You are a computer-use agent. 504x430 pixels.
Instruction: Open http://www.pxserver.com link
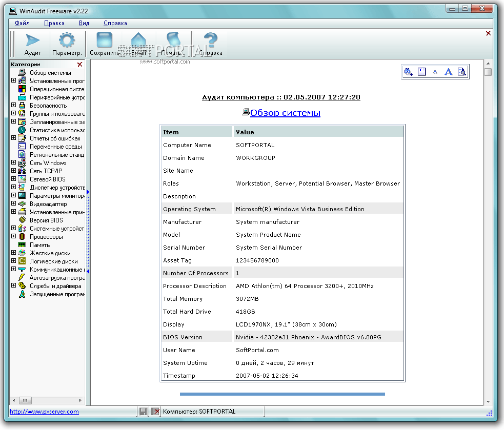(44, 412)
